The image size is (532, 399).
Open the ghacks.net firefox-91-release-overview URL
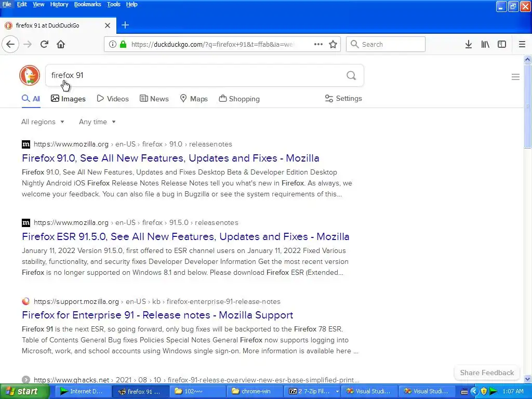[196, 380]
